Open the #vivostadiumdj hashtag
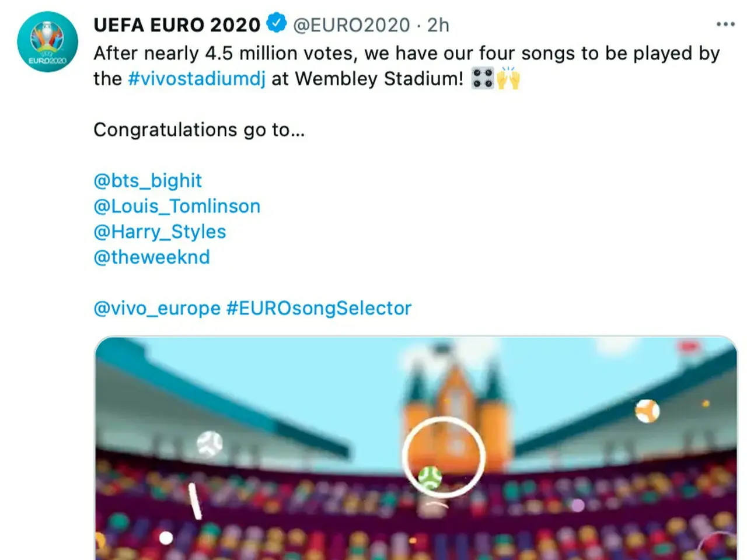747x560 pixels. click(197, 79)
